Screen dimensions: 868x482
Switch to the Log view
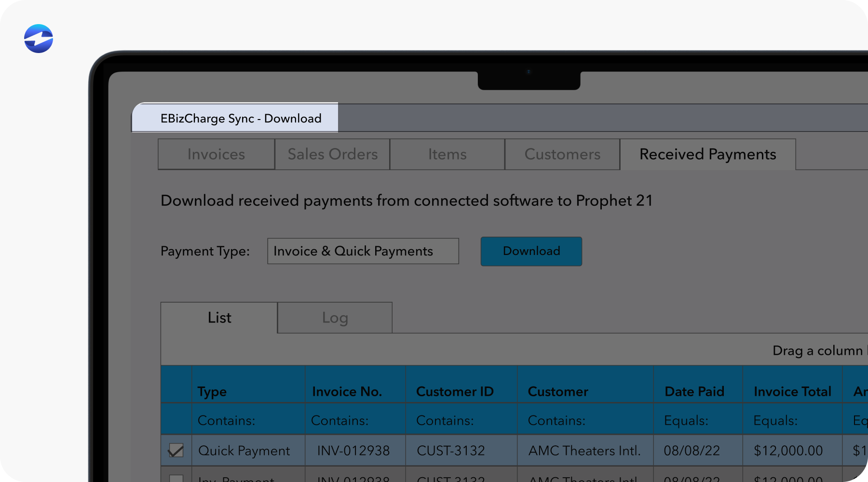(335, 317)
